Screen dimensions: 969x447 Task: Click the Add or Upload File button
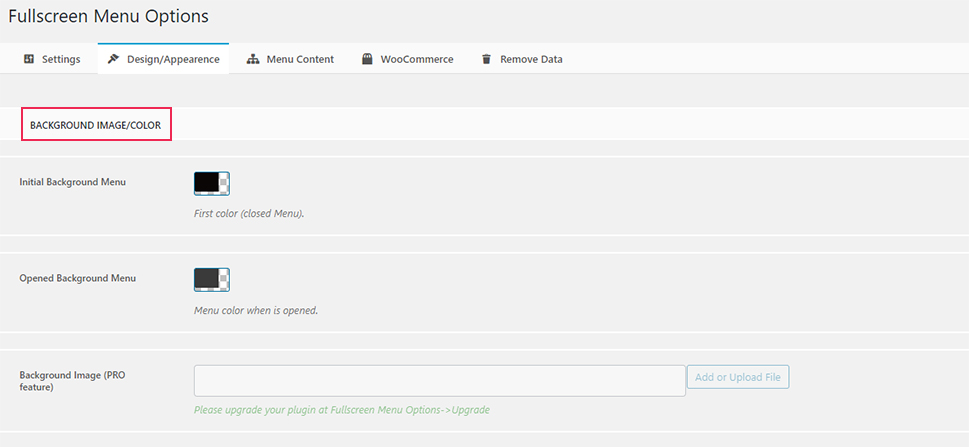738,377
